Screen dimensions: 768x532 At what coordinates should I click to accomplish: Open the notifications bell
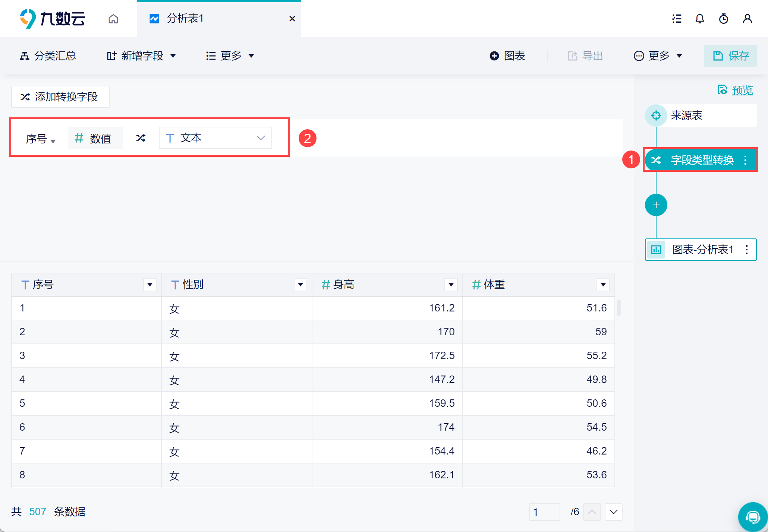click(x=700, y=19)
